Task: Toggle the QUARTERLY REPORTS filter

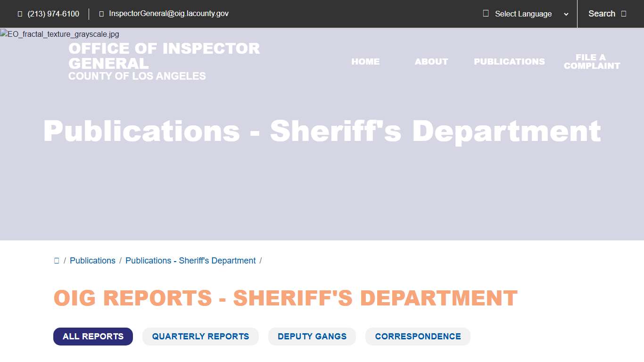Action: coord(200,336)
